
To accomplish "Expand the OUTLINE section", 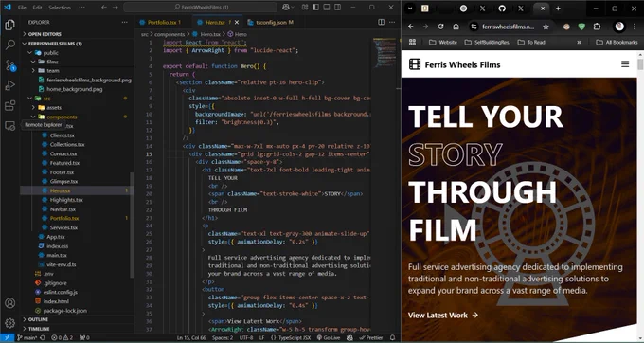I will pos(38,319).
